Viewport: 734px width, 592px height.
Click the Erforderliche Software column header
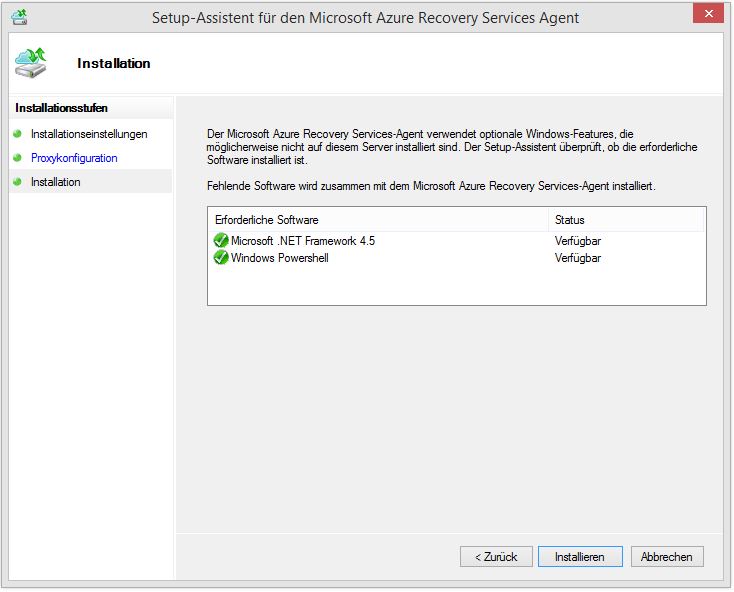point(378,219)
